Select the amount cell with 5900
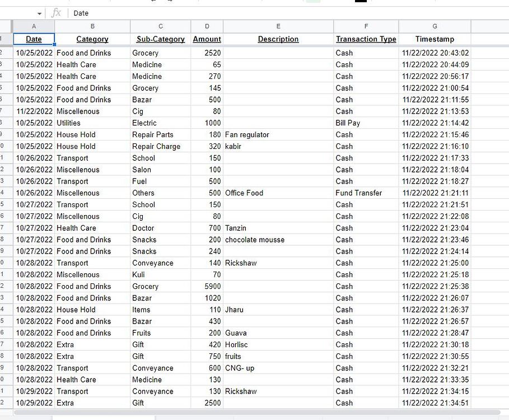This screenshot has height=420, width=509. pos(207,287)
